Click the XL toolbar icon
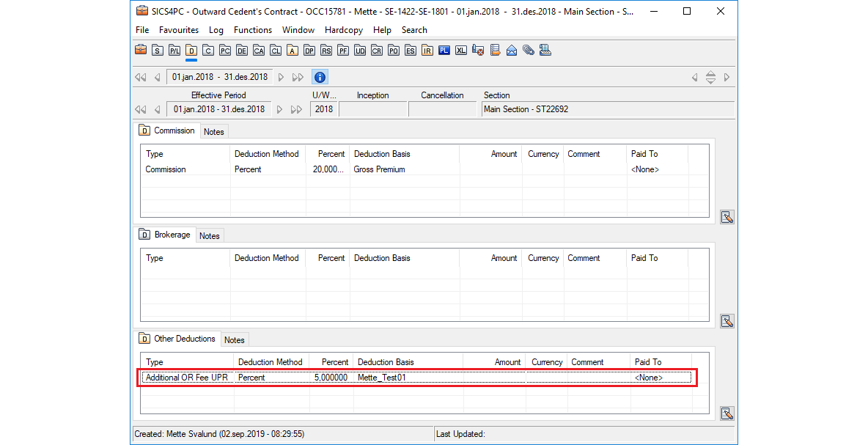 [x=460, y=51]
